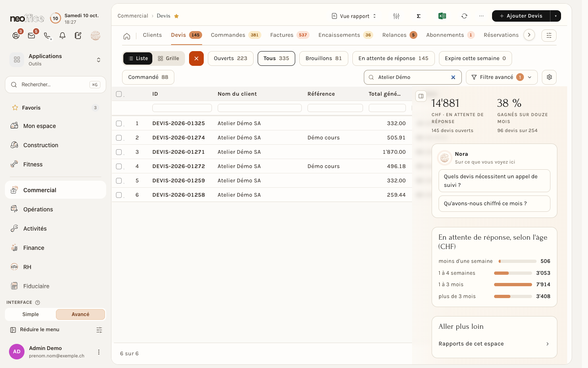The image size is (588, 368).
Task: Expand the Filtre avancé dropdown
Action: tap(502, 77)
